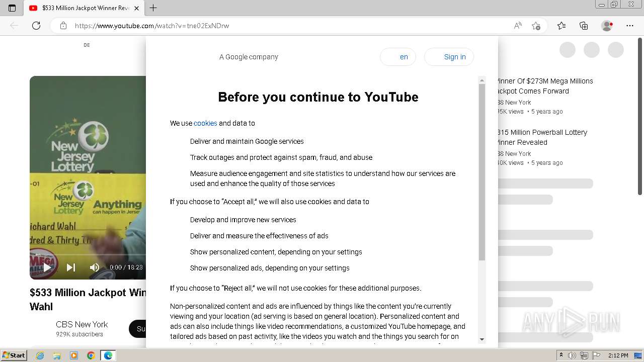
Task: Open a new browser tab
Action: click(153, 8)
